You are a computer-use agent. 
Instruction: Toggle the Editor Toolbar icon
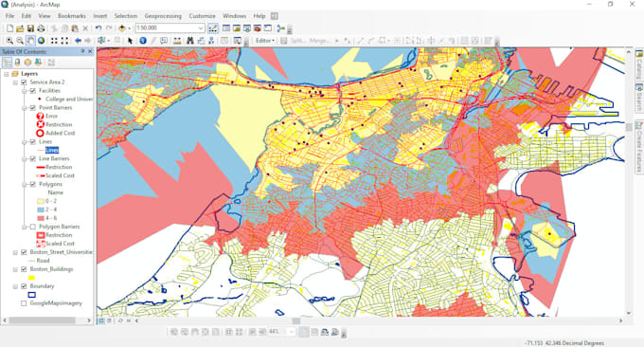pos(213,28)
